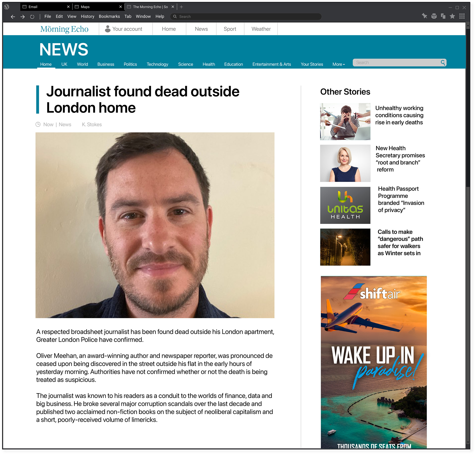Click the printer icon

(x=434, y=16)
